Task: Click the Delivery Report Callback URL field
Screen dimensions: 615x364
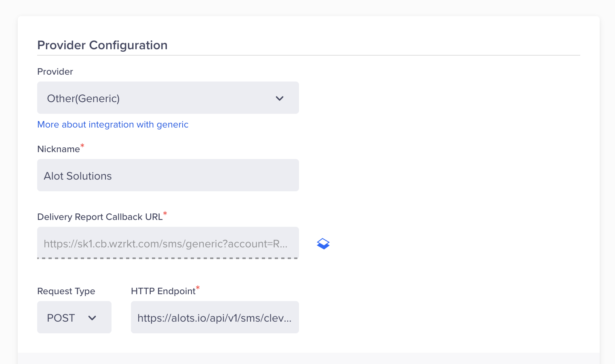Action: [168, 243]
